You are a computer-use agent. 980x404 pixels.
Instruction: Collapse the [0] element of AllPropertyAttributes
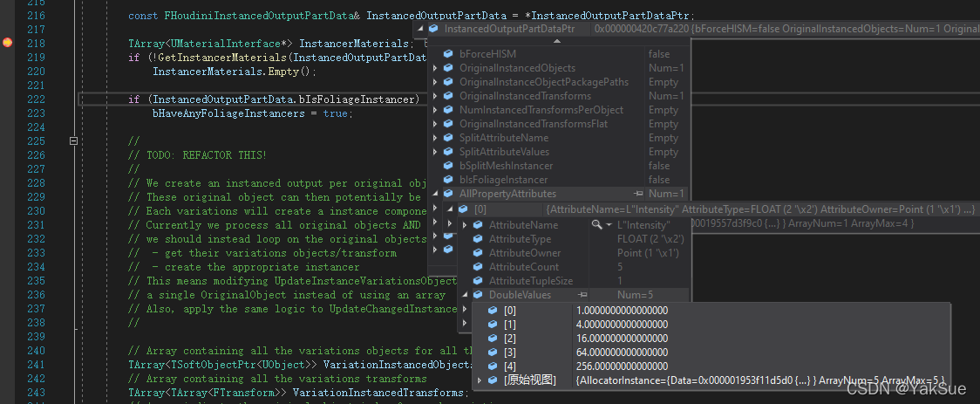pyautogui.click(x=450, y=209)
